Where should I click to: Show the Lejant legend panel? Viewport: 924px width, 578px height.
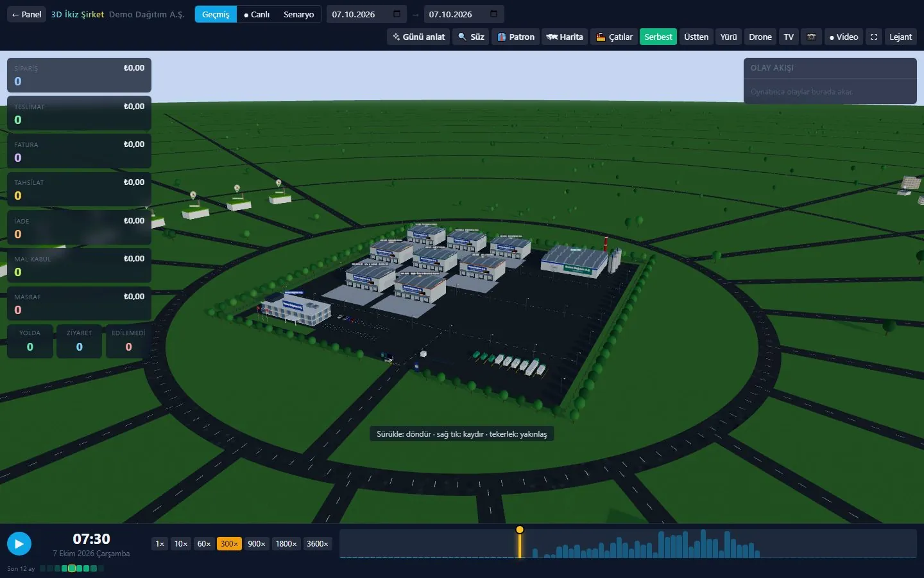coord(900,37)
